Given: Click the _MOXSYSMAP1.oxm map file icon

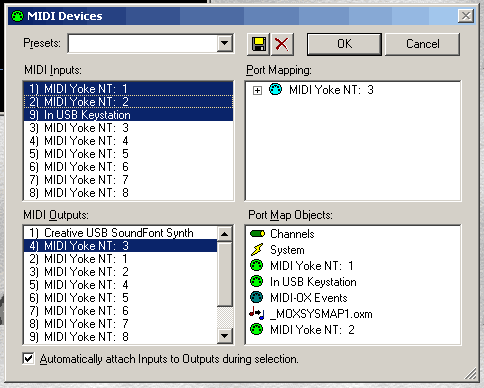Looking at the screenshot, I should click(257, 313).
